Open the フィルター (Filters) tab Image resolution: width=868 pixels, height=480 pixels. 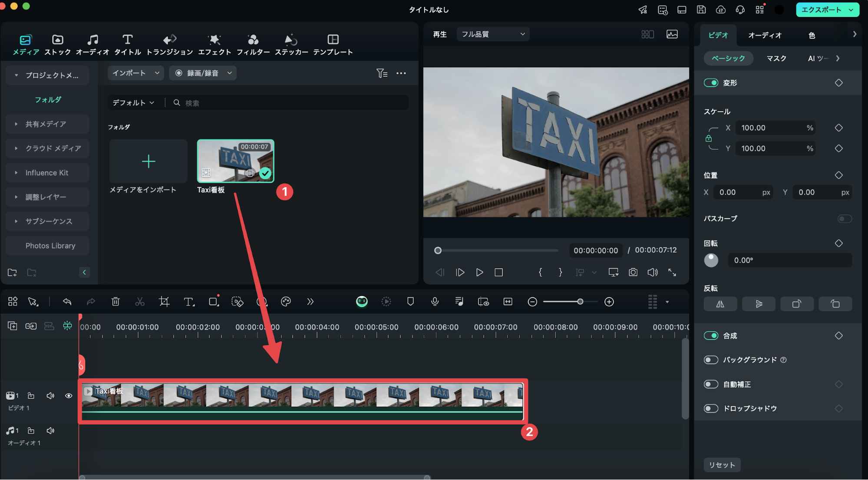pyautogui.click(x=253, y=45)
